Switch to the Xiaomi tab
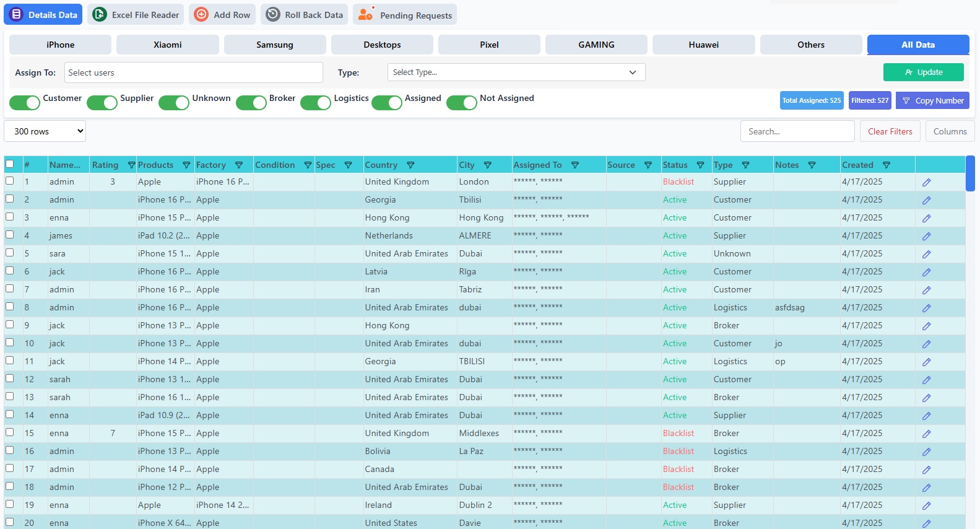The image size is (980, 529). pyautogui.click(x=168, y=45)
